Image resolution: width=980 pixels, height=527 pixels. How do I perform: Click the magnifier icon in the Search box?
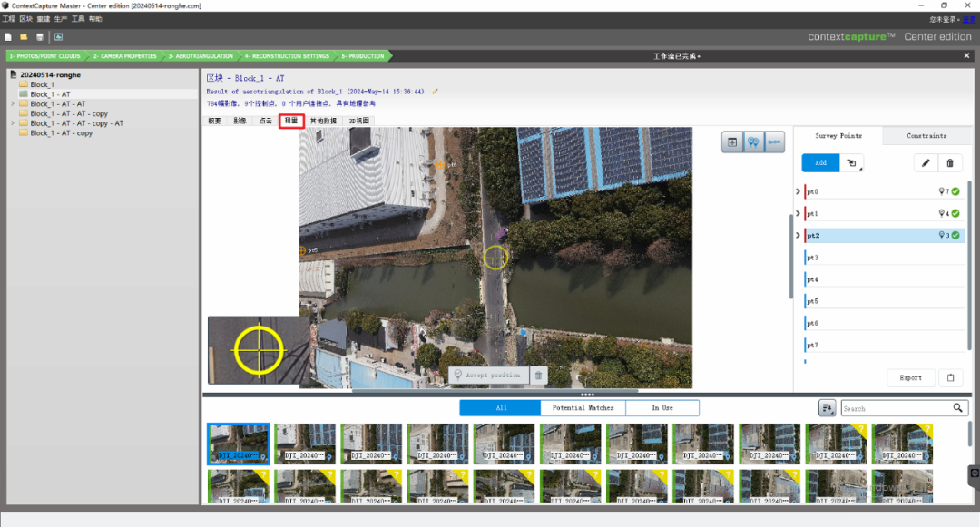pyautogui.click(x=957, y=408)
